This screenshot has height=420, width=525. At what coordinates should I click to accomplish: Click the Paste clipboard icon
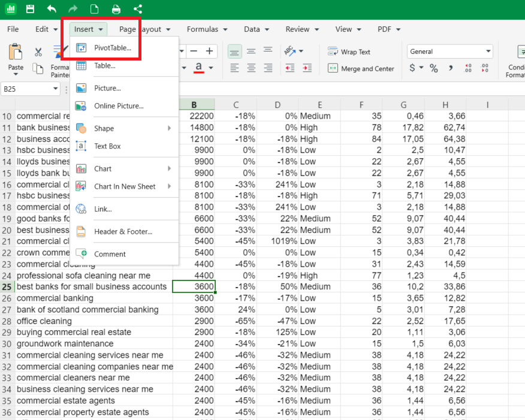(x=16, y=53)
